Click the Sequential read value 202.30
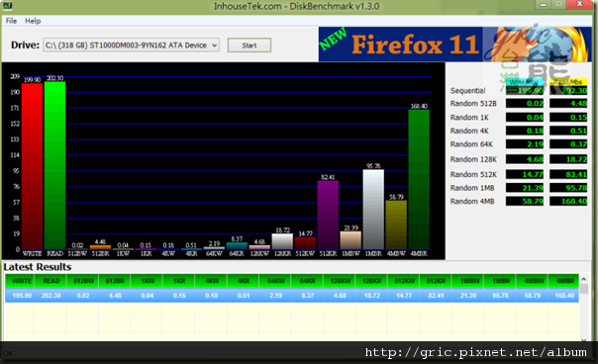The width and height of the screenshot is (598, 364). click(568, 91)
